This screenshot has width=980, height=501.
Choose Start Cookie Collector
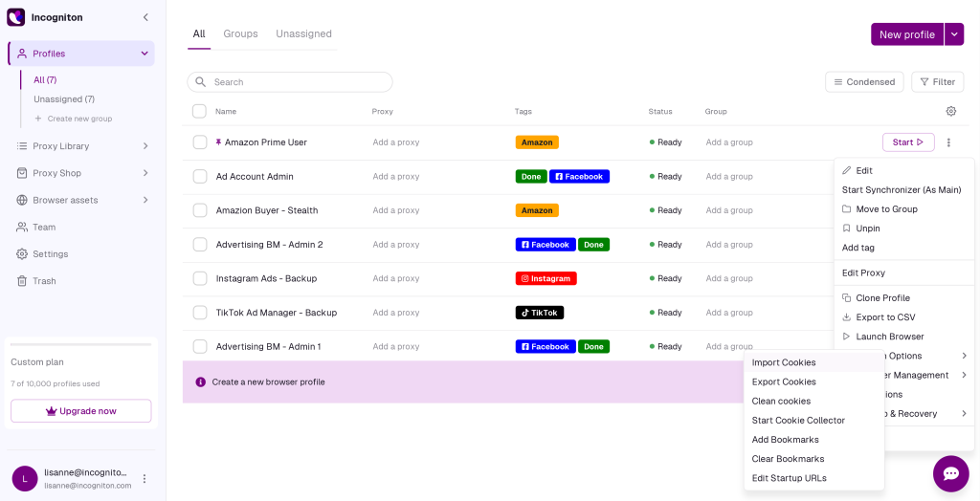[x=813, y=421]
